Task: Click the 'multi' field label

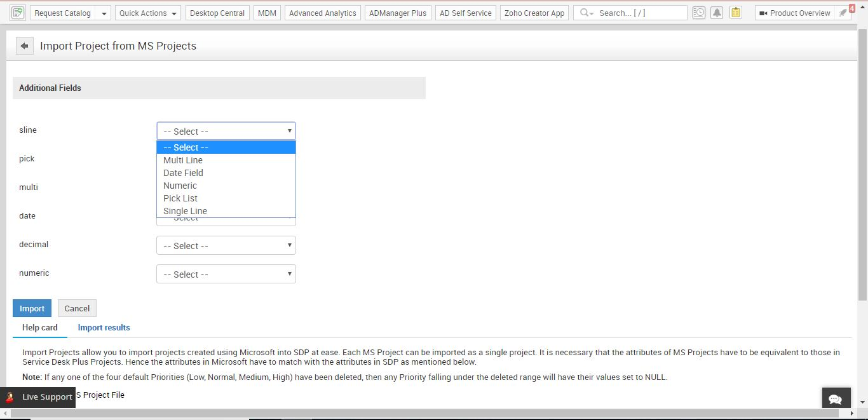Action: (x=29, y=187)
